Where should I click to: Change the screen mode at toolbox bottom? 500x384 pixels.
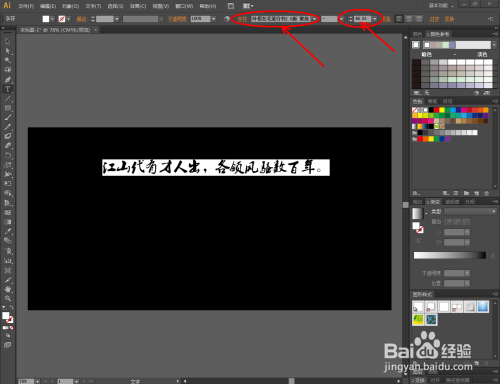7,345
